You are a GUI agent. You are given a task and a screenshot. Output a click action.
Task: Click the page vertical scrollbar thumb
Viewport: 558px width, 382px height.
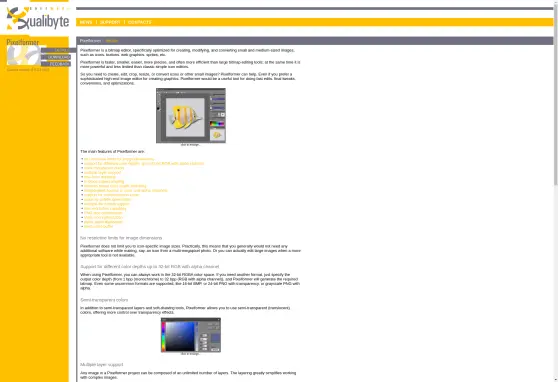[556, 94]
